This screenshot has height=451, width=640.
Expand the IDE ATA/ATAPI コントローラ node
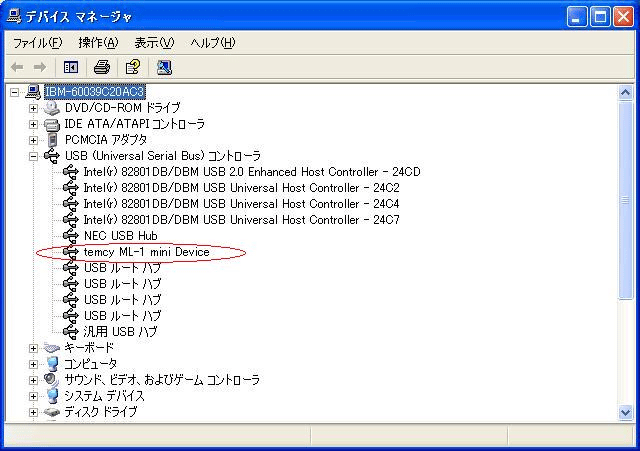(x=33, y=124)
